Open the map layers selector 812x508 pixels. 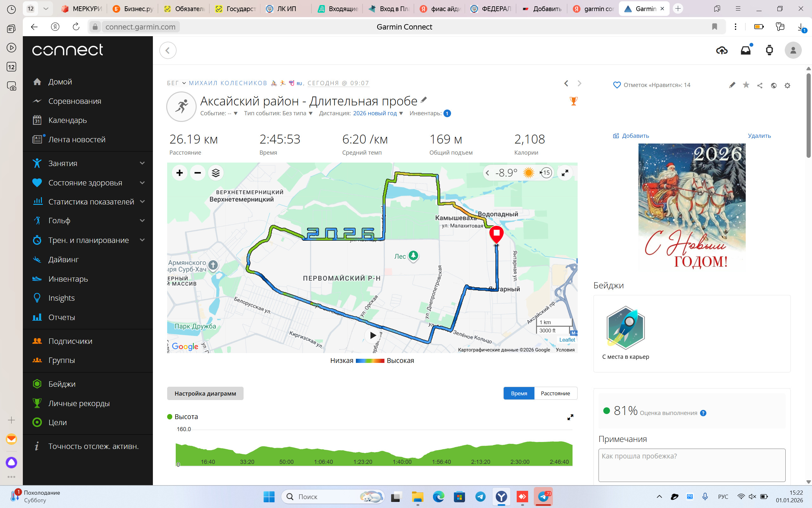click(216, 173)
